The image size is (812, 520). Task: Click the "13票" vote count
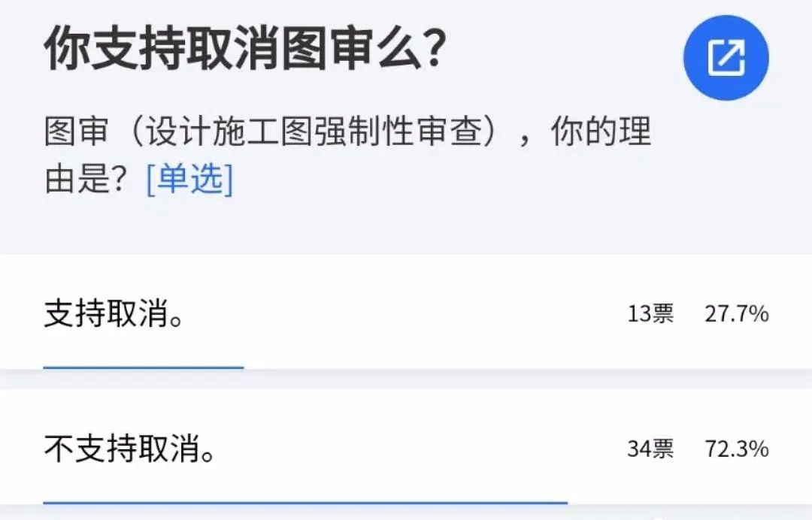click(x=650, y=314)
